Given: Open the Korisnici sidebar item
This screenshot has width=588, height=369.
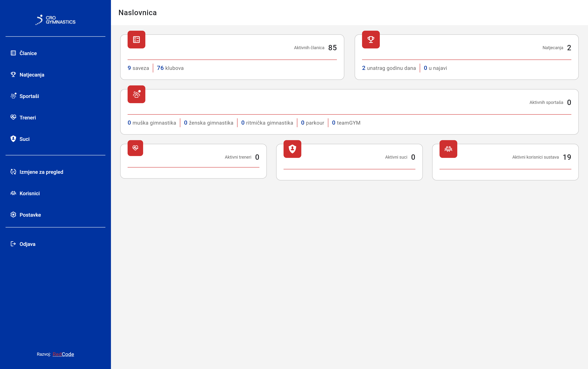Looking at the screenshot, I should tap(30, 194).
